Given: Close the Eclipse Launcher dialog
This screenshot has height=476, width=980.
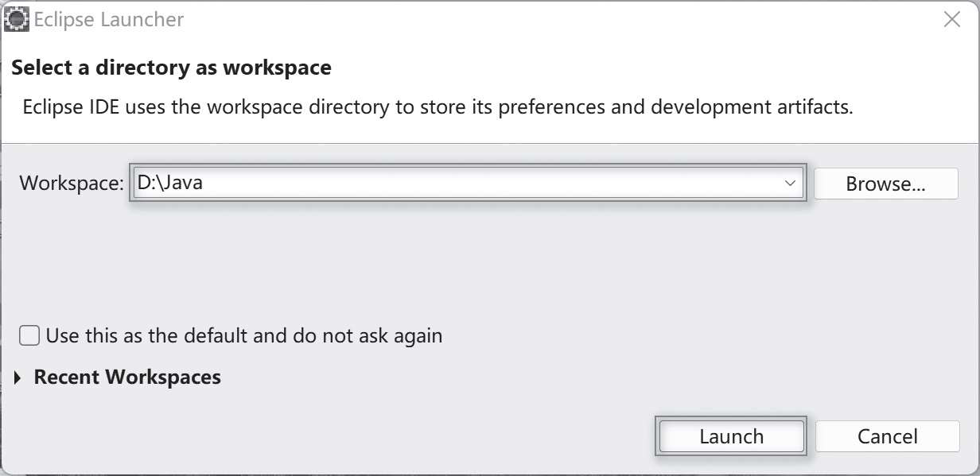Looking at the screenshot, I should [951, 20].
